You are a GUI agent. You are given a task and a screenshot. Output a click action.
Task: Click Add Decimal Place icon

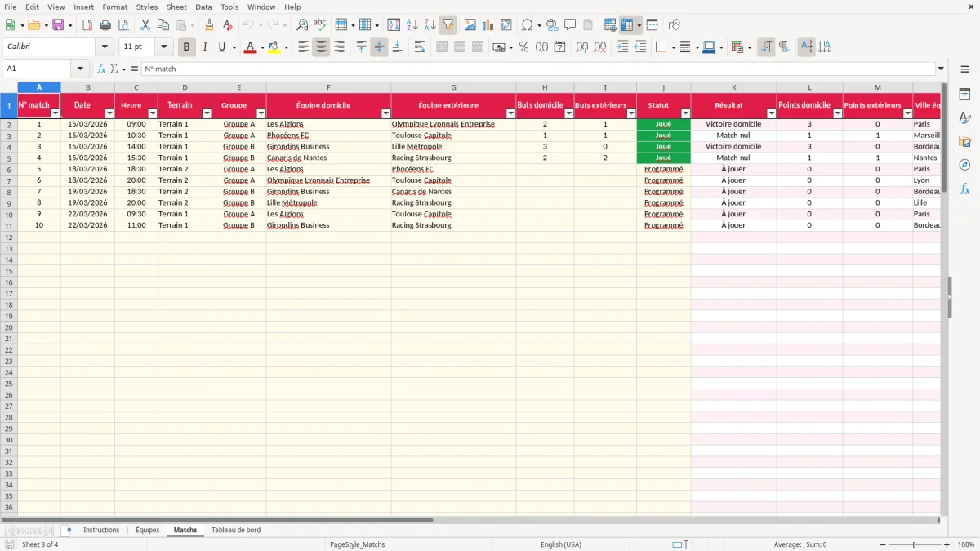pos(581,47)
